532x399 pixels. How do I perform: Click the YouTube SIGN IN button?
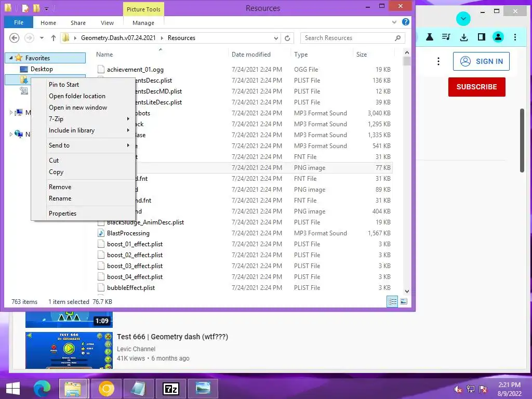pyautogui.click(x=481, y=61)
